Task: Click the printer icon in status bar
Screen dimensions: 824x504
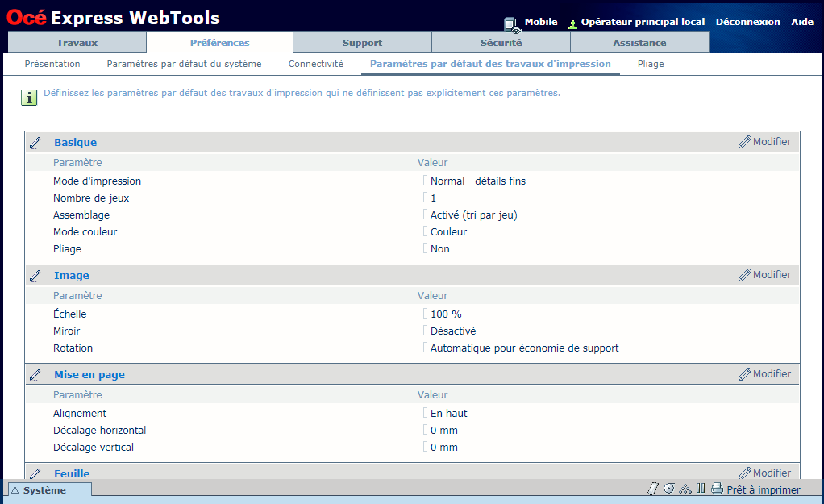Action: [x=717, y=489]
